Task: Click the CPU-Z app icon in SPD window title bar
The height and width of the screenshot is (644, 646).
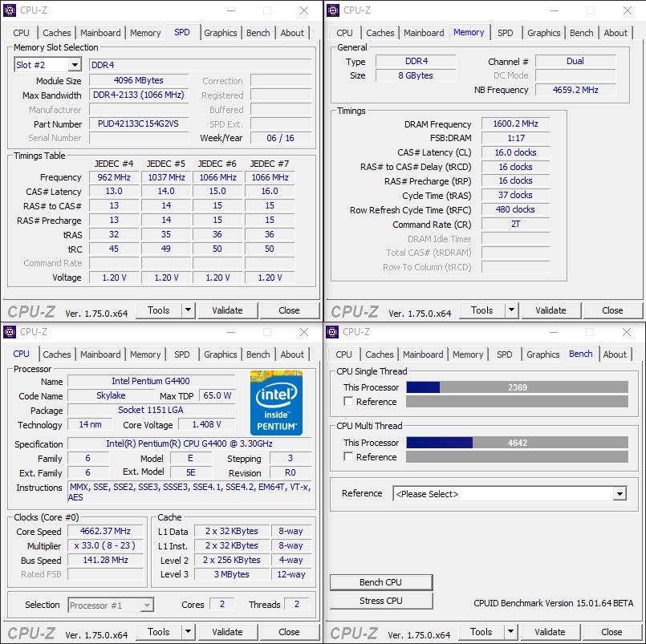Action: [x=10, y=10]
